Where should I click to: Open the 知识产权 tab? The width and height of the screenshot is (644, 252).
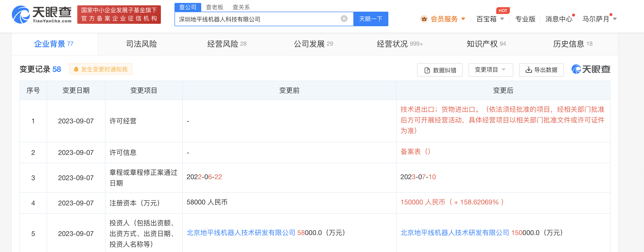486,44
